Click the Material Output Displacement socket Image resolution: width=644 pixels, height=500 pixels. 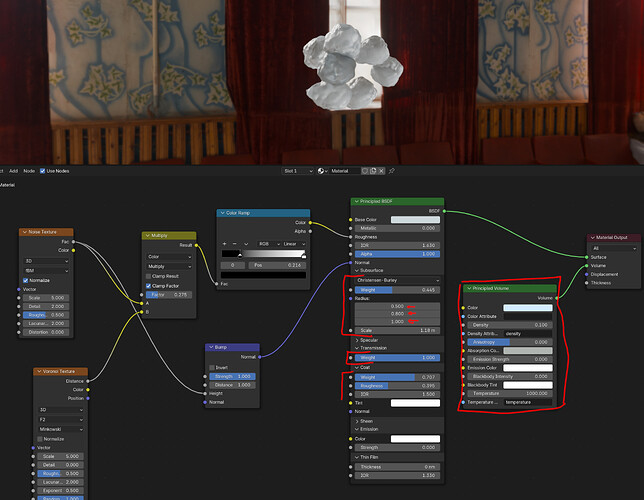(x=586, y=274)
